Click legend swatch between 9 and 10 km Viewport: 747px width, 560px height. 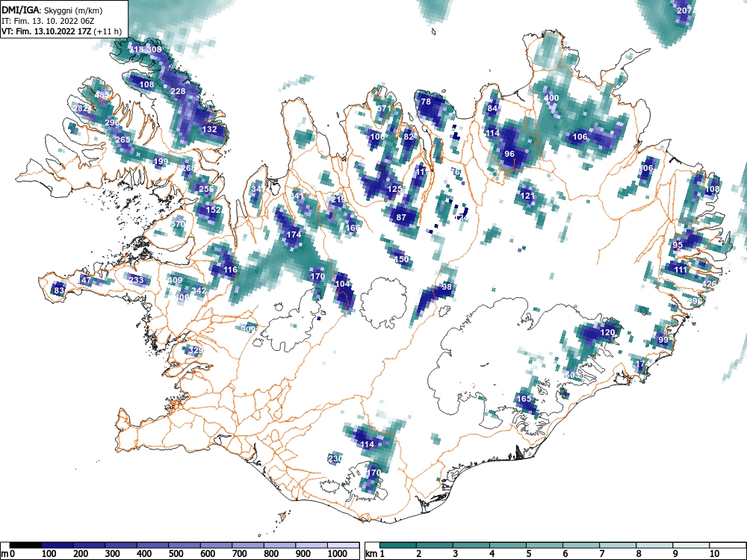click(x=691, y=545)
